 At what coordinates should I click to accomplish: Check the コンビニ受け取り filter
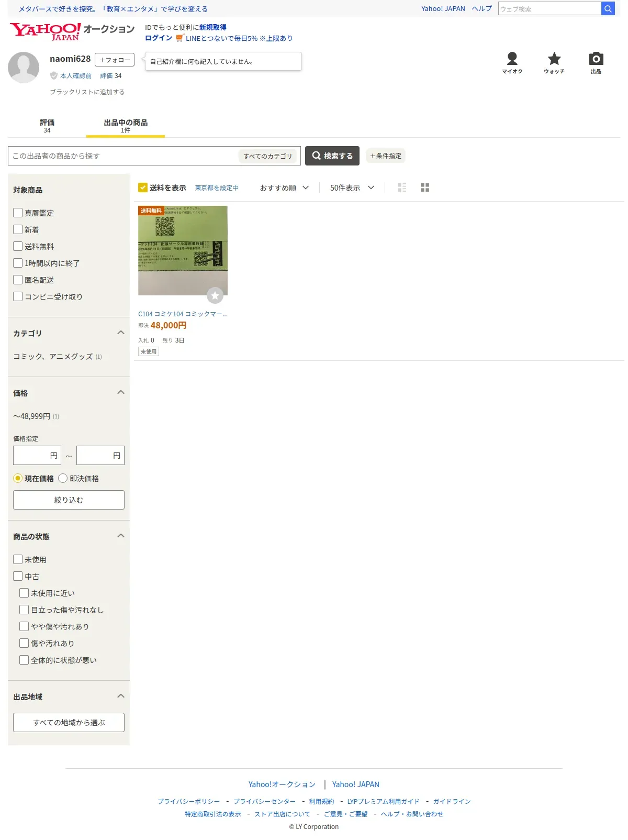(x=18, y=296)
